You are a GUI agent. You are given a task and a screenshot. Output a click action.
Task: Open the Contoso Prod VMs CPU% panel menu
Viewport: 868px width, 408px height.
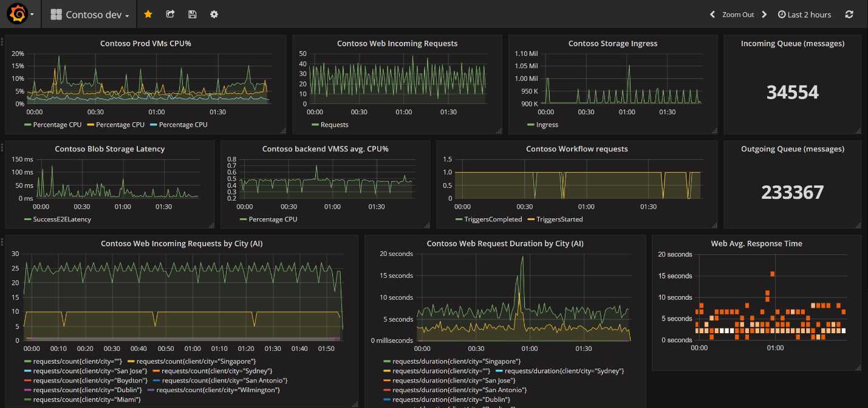point(145,43)
